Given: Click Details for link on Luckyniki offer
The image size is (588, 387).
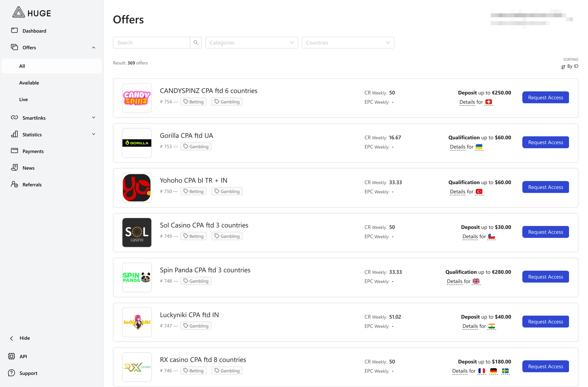Looking at the screenshot, I should (x=474, y=326).
